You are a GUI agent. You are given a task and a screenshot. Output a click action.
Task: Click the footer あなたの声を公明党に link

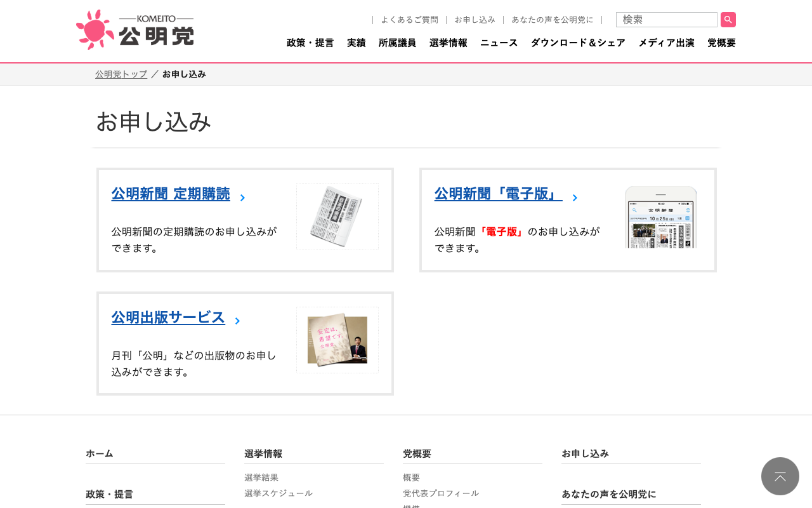tap(609, 494)
